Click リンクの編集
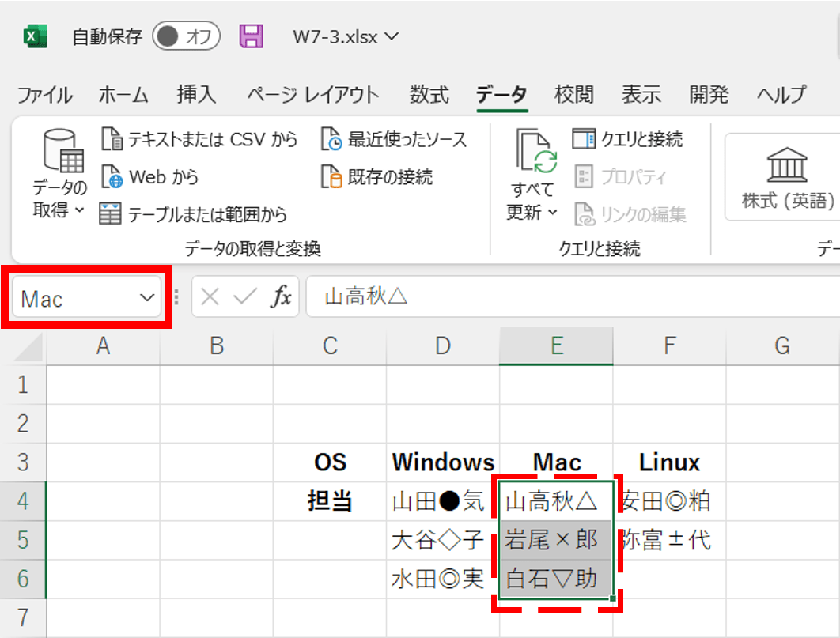Image resolution: width=840 pixels, height=638 pixels. (x=630, y=214)
